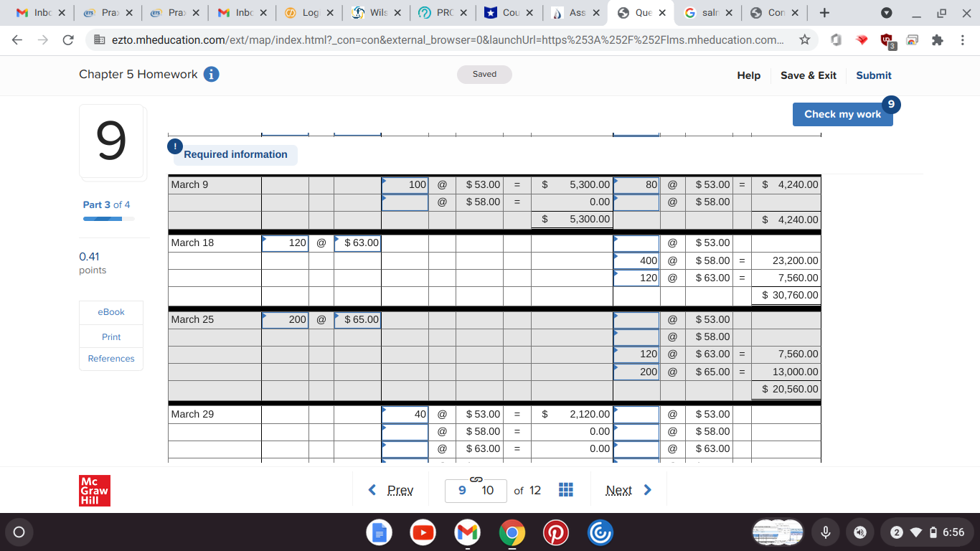This screenshot has height=551, width=980.
Task: Click the exclamation icon beside Required information
Action: 174,146
